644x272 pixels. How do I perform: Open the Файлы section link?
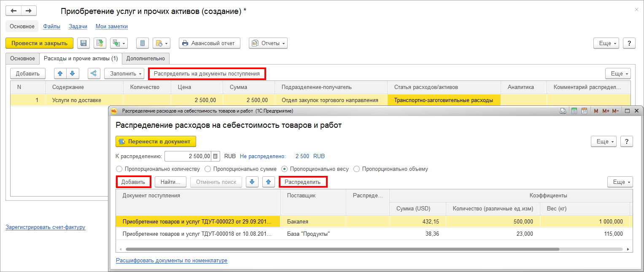[51, 26]
